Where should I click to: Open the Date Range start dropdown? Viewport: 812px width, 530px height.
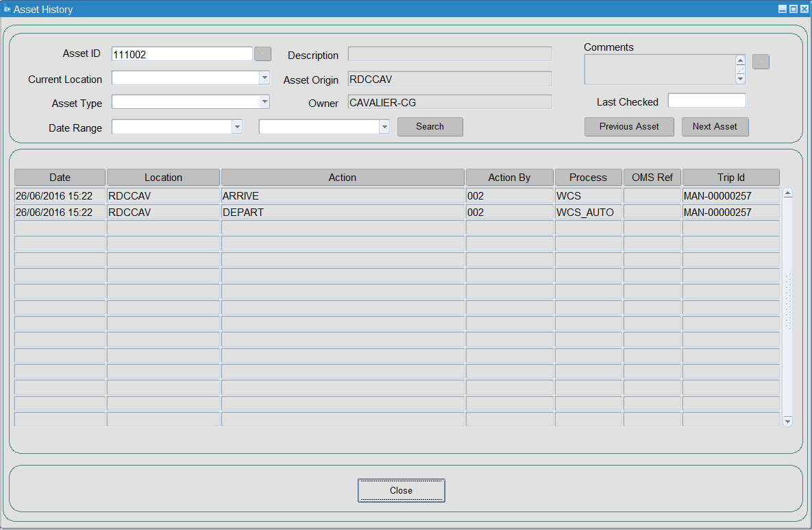[x=236, y=126]
